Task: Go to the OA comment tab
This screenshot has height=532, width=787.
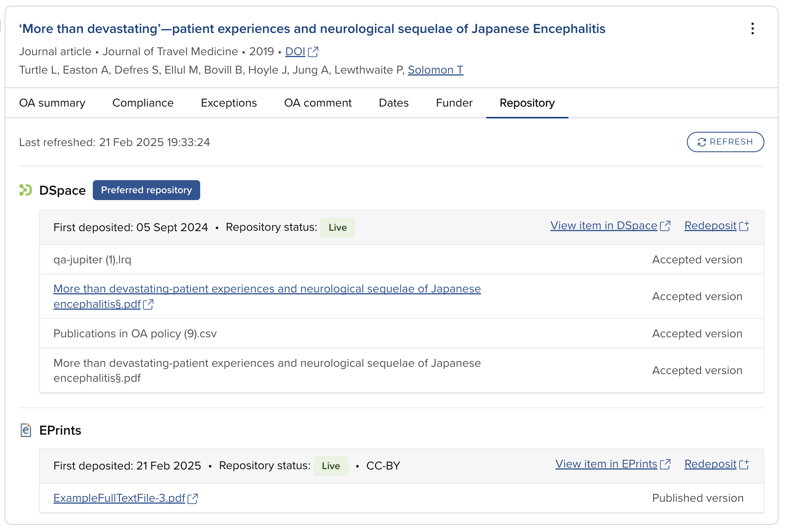Action: (x=318, y=103)
